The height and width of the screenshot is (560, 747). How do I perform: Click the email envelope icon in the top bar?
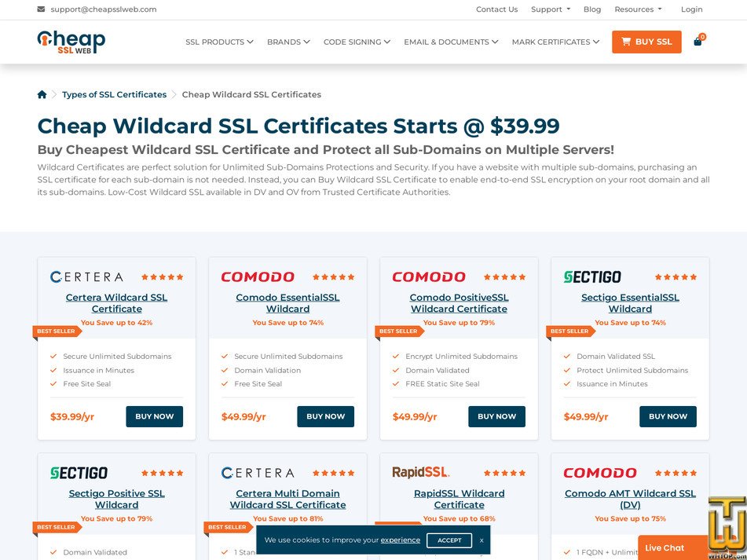[x=40, y=9]
